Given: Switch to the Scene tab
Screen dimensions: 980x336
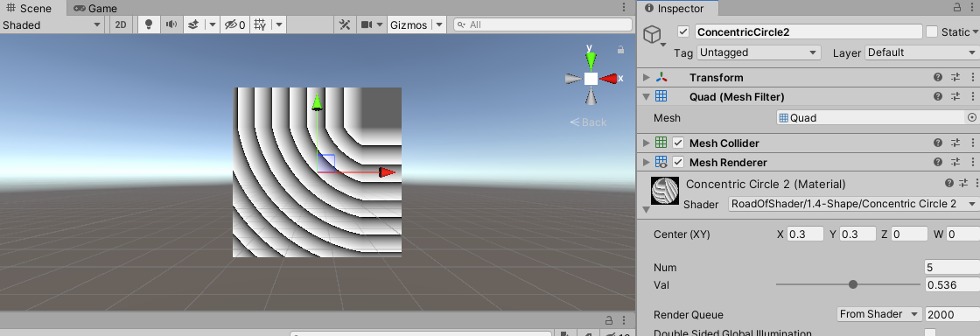Looking at the screenshot, I should point(30,8).
